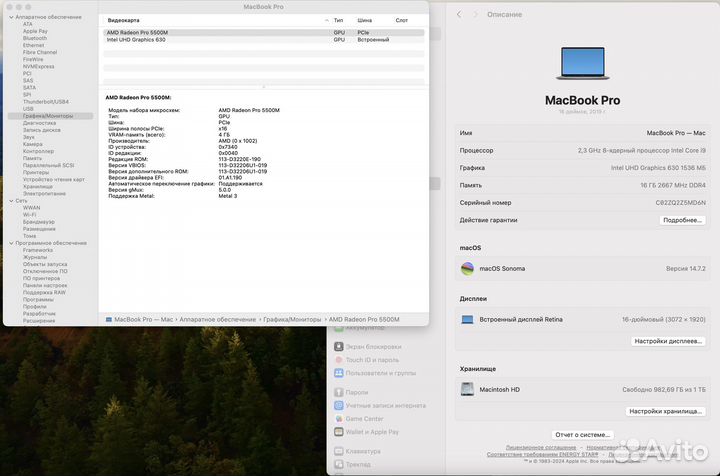Image resolution: width=720 pixels, height=476 pixels.
Task: Click Подробнее... warranty button
Action: tap(682, 220)
